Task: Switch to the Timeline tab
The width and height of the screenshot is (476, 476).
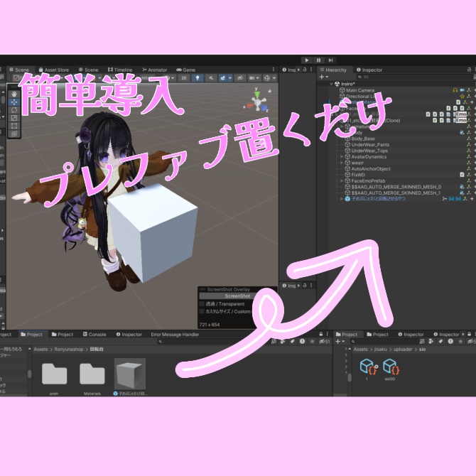Action: 120,70
